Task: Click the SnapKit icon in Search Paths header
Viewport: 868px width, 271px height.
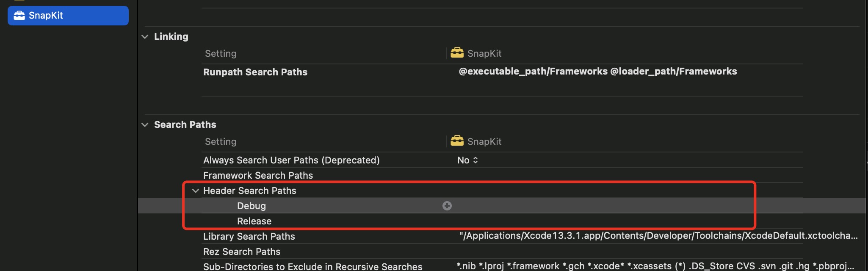Action: coord(457,141)
